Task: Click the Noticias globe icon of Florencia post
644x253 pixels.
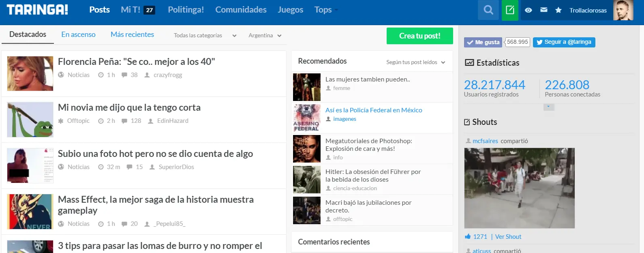Action: click(61, 75)
